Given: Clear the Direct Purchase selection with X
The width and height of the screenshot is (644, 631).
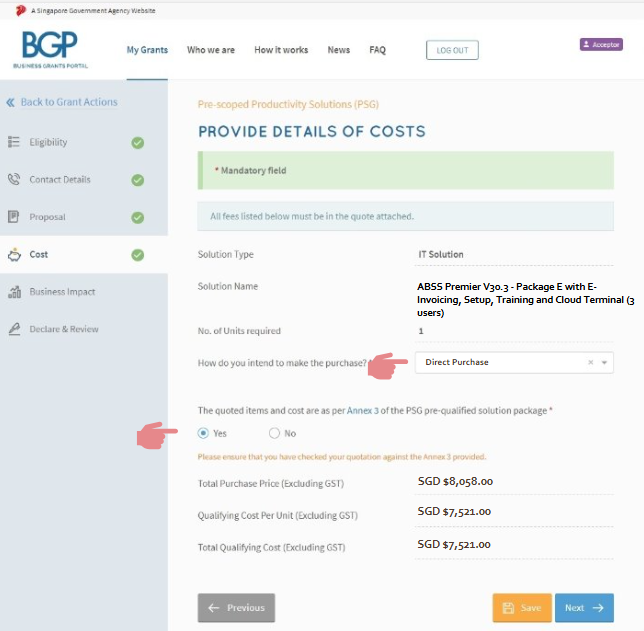Looking at the screenshot, I should [x=591, y=362].
